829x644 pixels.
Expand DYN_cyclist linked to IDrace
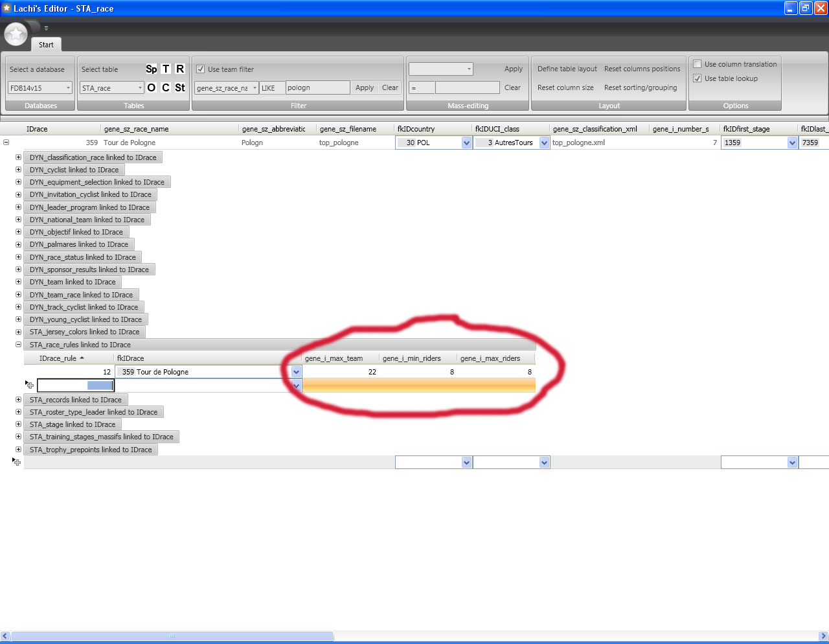click(18, 170)
